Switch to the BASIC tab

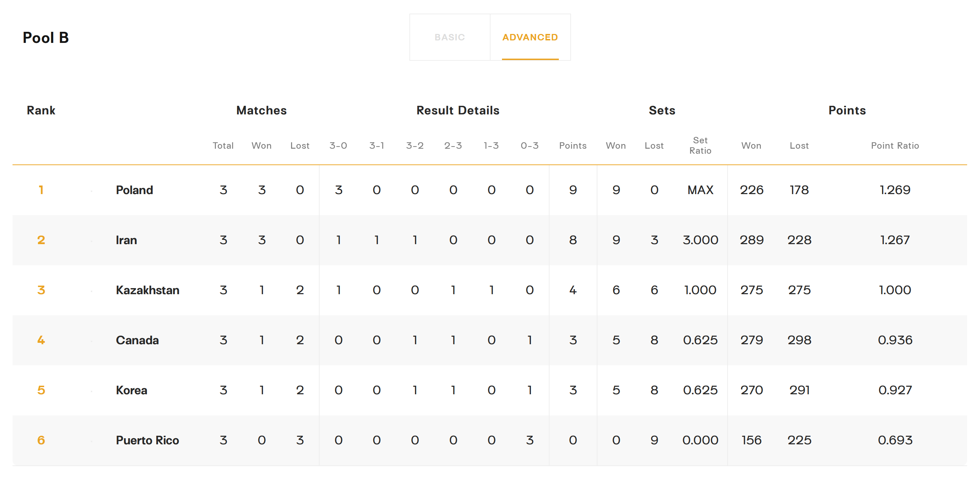(449, 37)
